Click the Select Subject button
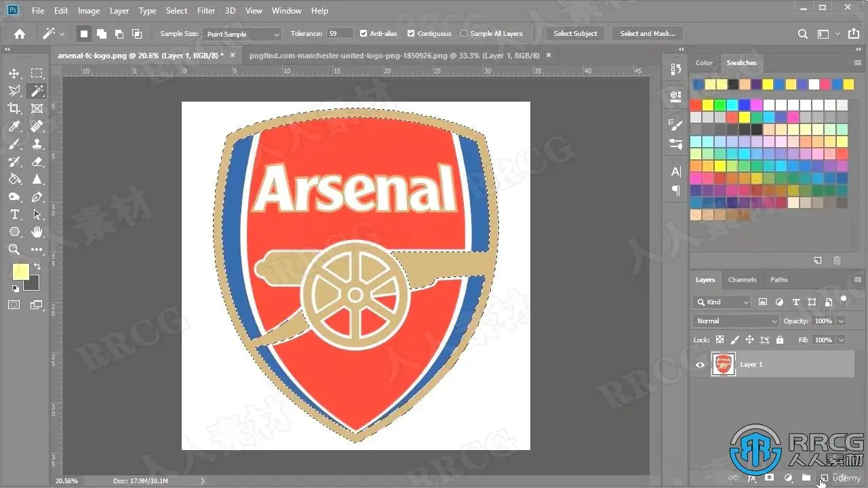Screen dimensions: 868x488 point(576,33)
